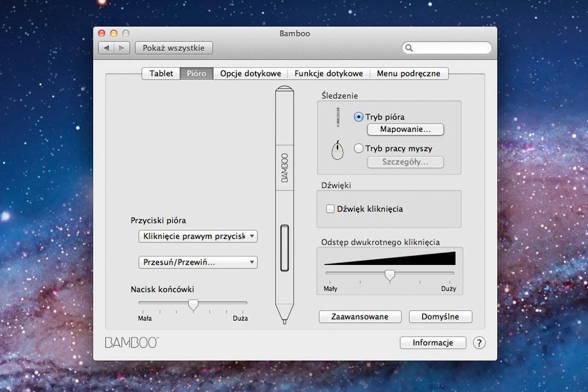Click the Nacisk końcówki slider handle
The width and height of the screenshot is (588, 392).
pos(193,305)
